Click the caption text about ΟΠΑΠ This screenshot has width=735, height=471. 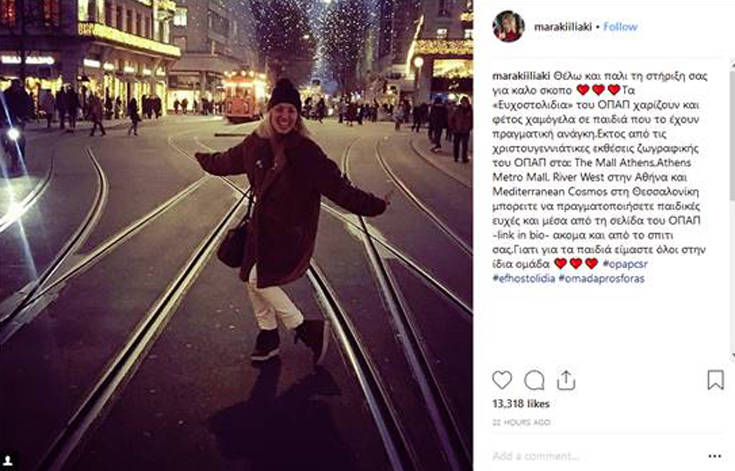point(599,177)
